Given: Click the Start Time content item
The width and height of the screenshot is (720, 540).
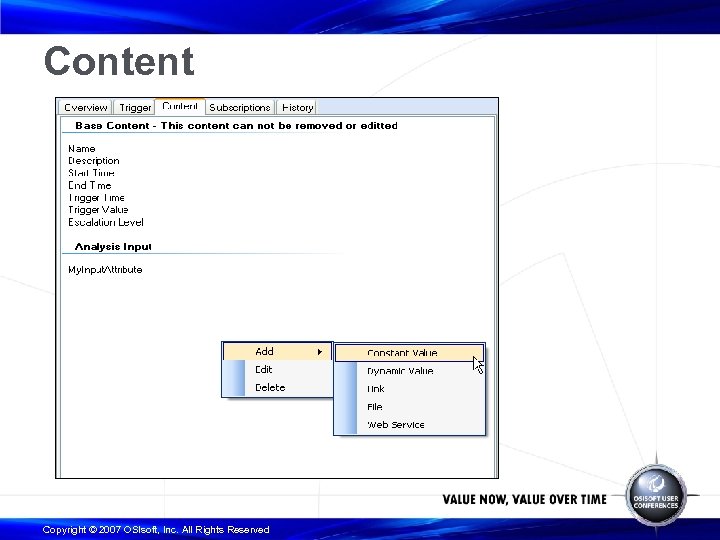Looking at the screenshot, I should pyautogui.click(x=91, y=173).
